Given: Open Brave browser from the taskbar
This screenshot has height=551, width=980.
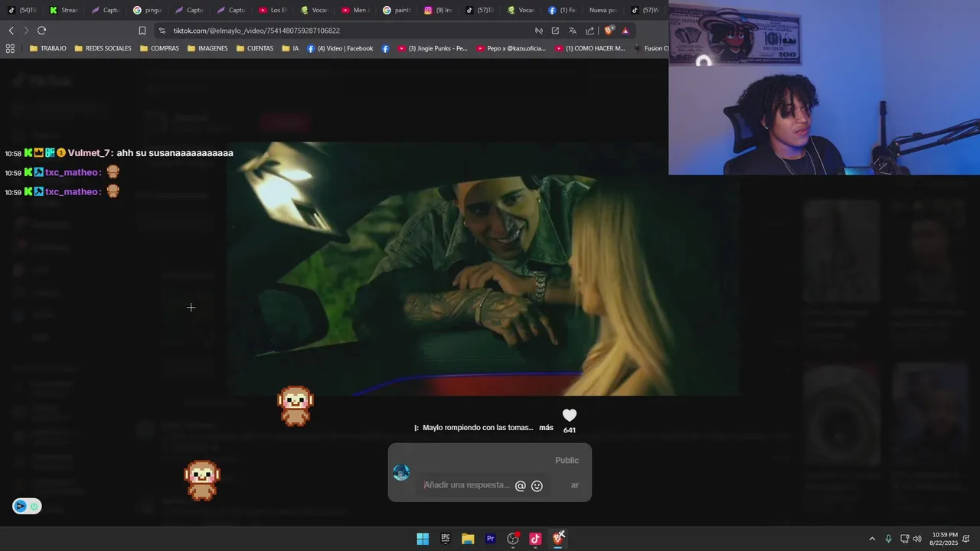Looking at the screenshot, I should click(x=559, y=539).
